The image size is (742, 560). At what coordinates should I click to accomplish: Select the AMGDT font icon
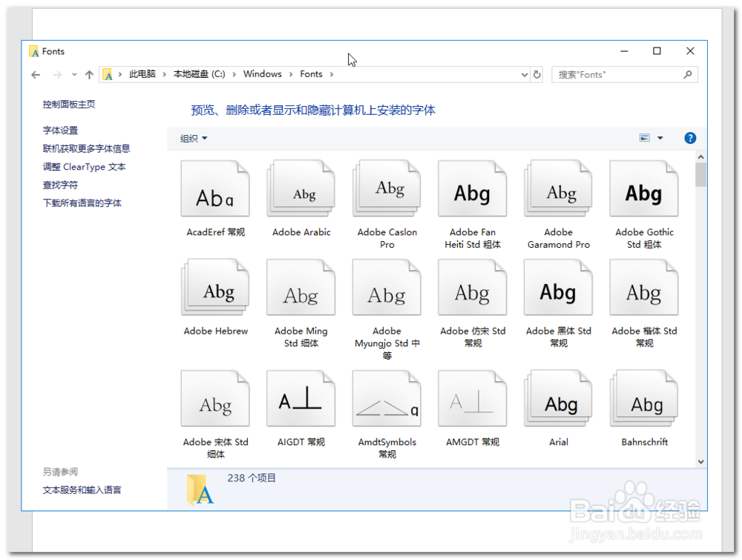[x=472, y=398]
